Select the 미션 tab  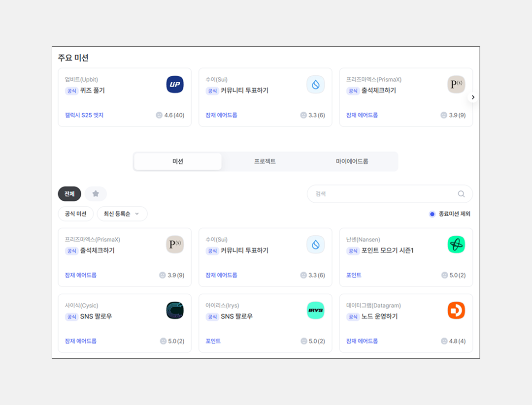pyautogui.click(x=178, y=161)
